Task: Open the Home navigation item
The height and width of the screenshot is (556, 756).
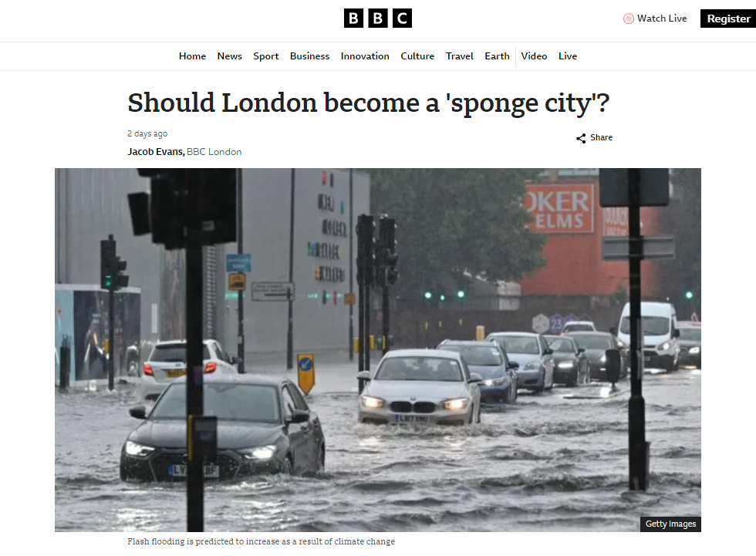Action: click(x=192, y=56)
